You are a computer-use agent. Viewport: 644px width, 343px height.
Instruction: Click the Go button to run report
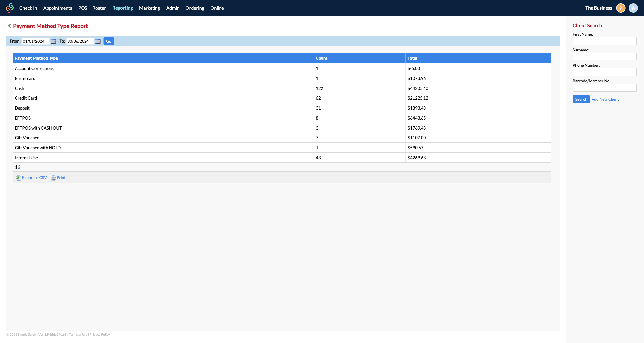click(108, 41)
